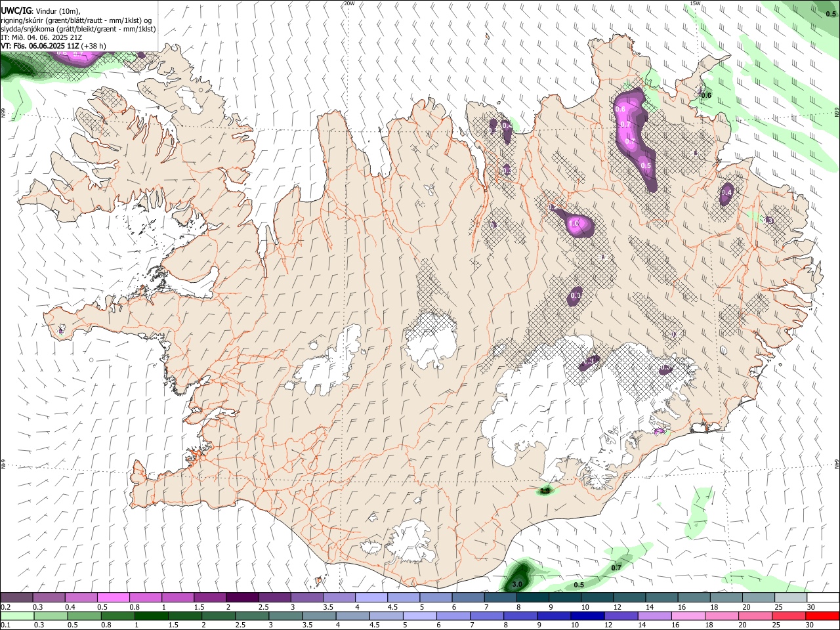
Task: Click the "25" label under the top legend row
Action: tap(778, 607)
